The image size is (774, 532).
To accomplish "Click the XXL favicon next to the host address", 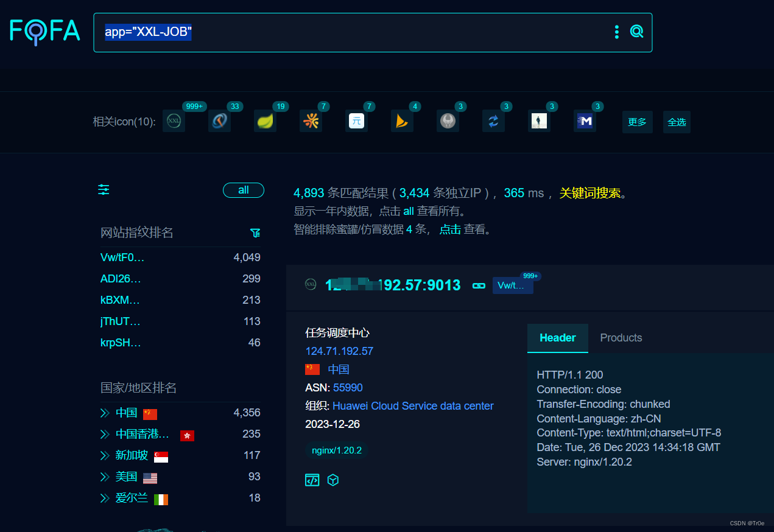I will (x=311, y=284).
